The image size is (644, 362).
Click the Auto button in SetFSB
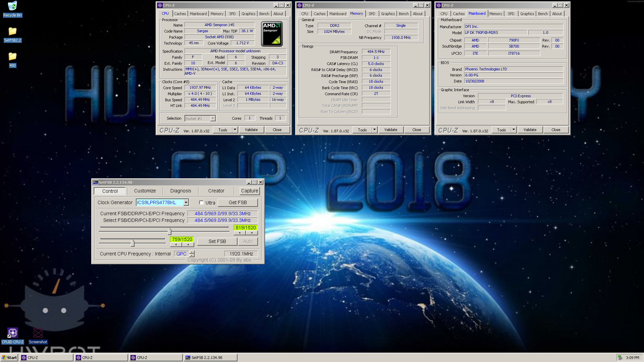tap(248, 241)
